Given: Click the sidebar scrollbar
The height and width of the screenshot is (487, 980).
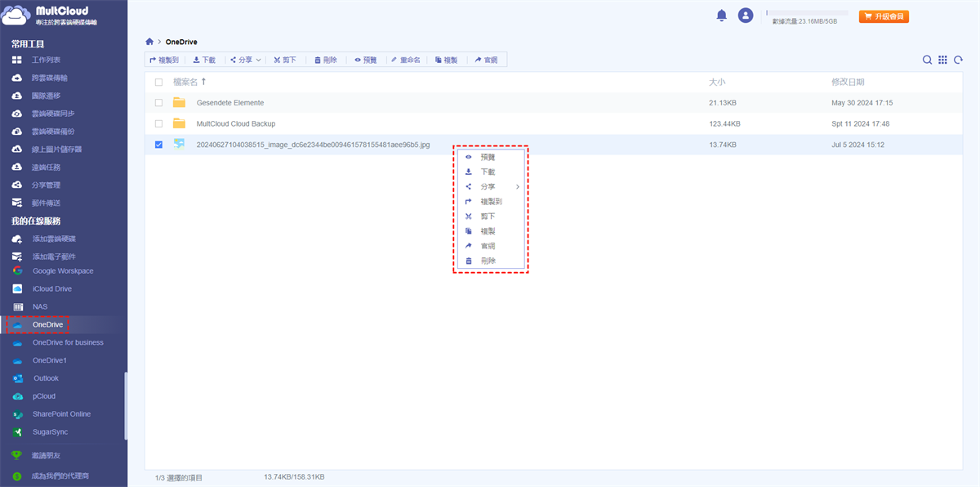Looking at the screenshot, I should click(126, 406).
